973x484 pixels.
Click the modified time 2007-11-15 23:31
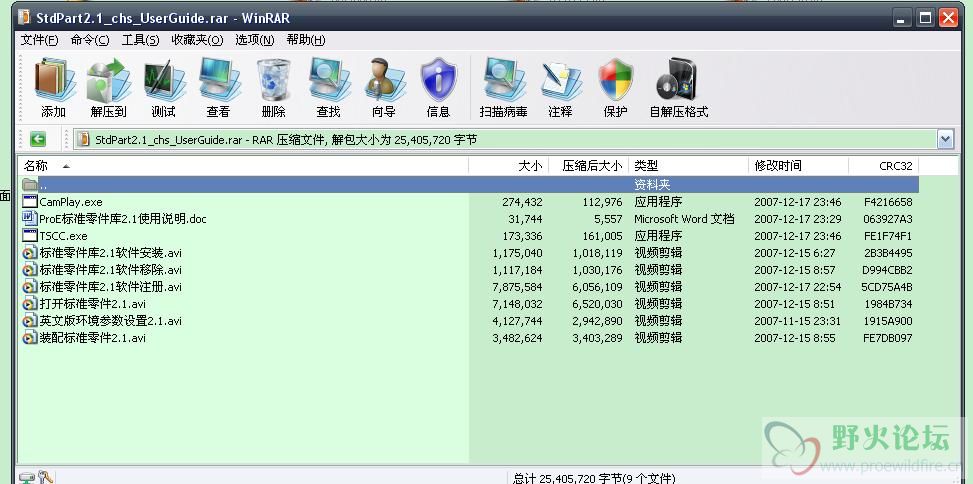click(x=797, y=321)
